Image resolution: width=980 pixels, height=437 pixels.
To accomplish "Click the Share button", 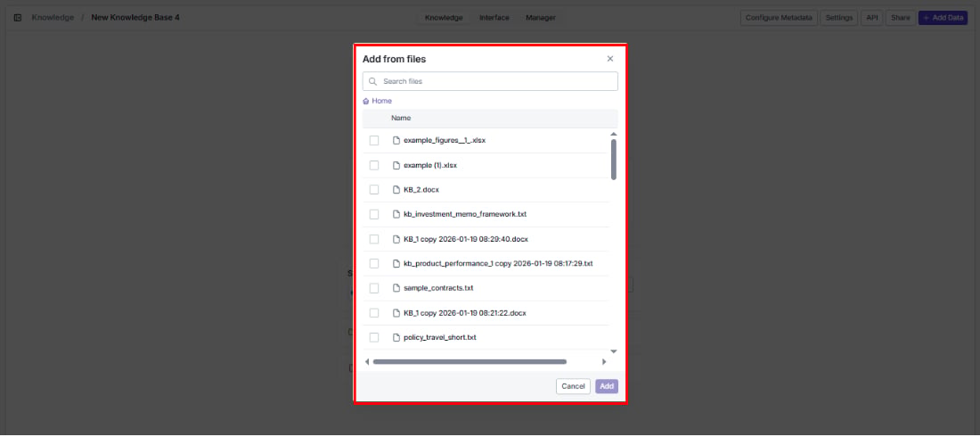I will tap(901, 18).
